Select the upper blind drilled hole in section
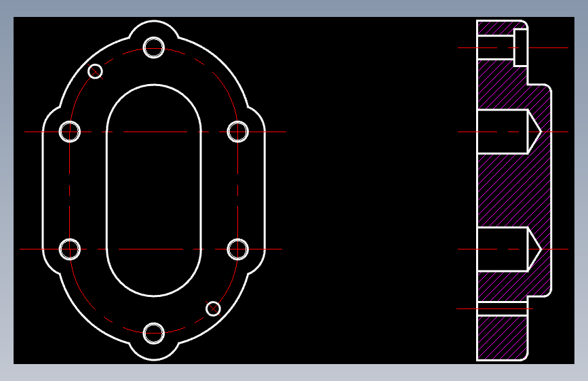 [509, 132]
